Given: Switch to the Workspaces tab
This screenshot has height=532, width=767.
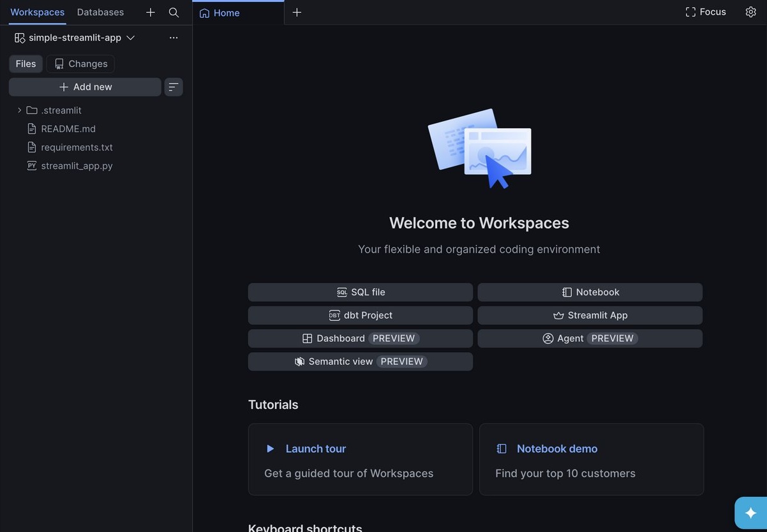Looking at the screenshot, I should point(37,12).
